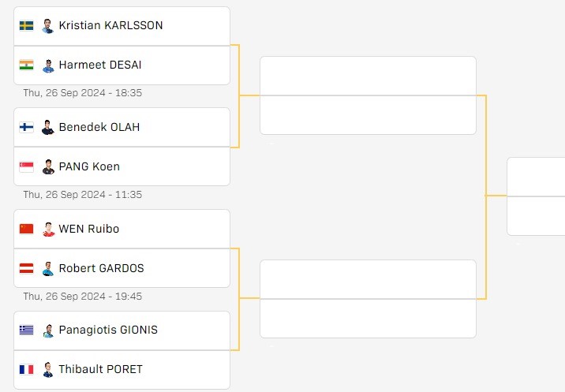Select the Robert GARDOS name link
The height and width of the screenshot is (392, 565).
pos(101,268)
